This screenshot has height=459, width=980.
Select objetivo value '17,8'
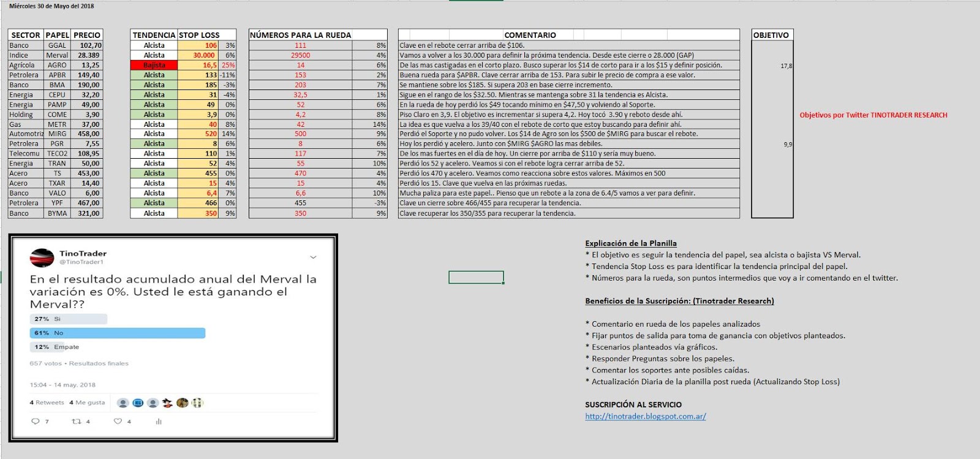[786, 66]
